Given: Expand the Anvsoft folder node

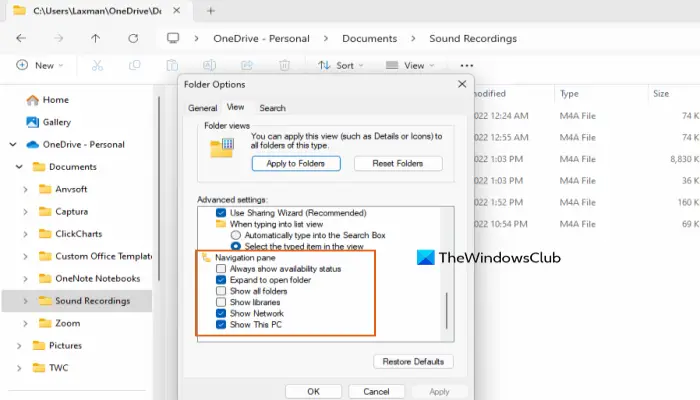Looking at the screenshot, I should click(x=25, y=189).
